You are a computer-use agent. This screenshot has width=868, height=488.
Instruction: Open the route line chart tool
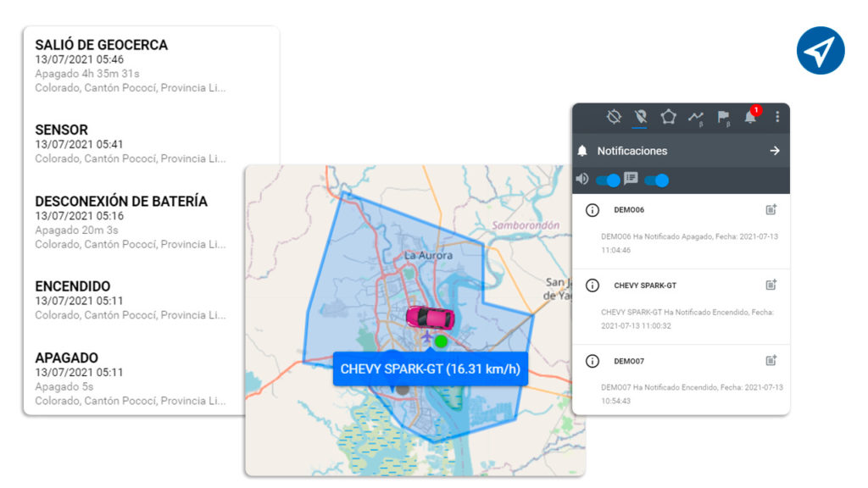[x=695, y=117]
